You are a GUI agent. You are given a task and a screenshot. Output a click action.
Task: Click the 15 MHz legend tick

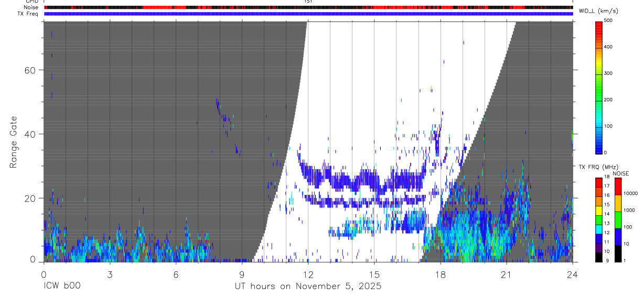[x=607, y=205]
